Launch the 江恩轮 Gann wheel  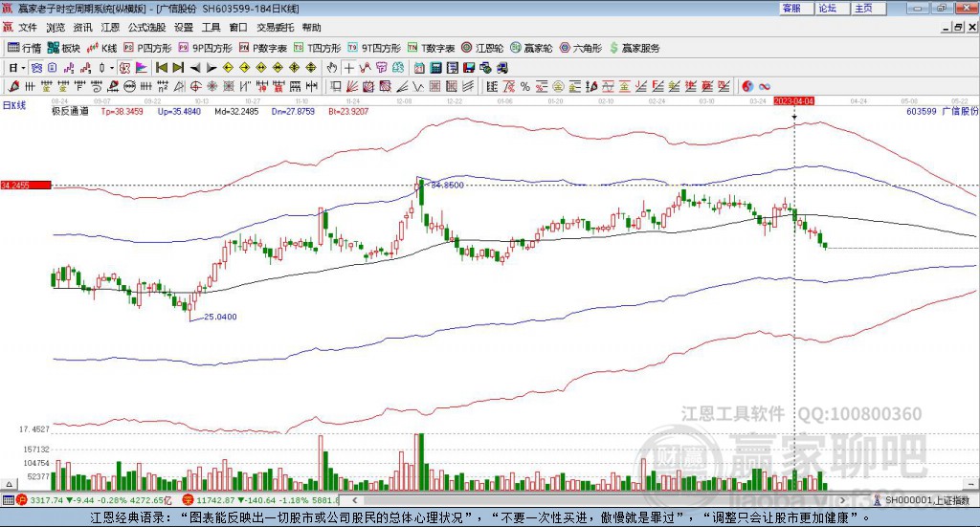coord(482,48)
